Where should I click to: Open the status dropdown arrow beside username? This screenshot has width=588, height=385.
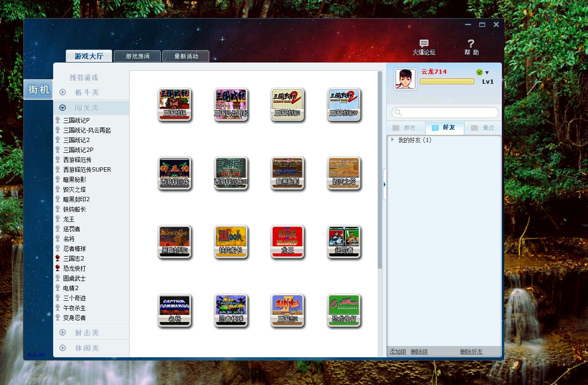pyautogui.click(x=487, y=73)
